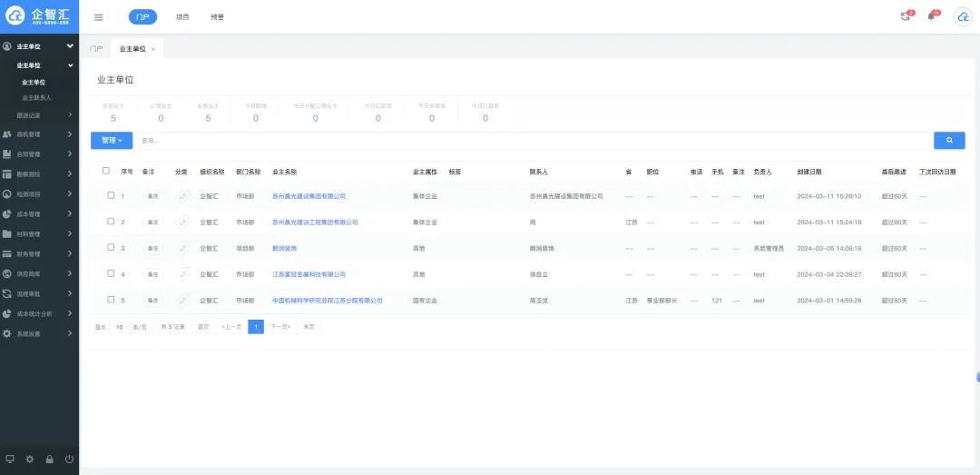980x475 pixels.
Task: Switch to the 门户 top navigation item
Action: pyautogui.click(x=143, y=17)
